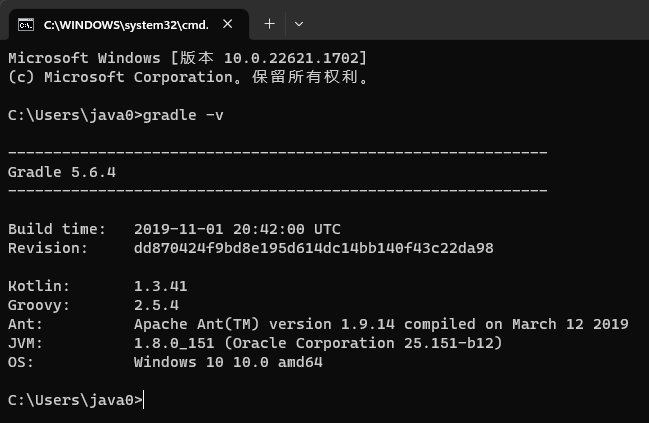The image size is (649, 423).
Task: Click the Revision hash string
Action: point(313,248)
